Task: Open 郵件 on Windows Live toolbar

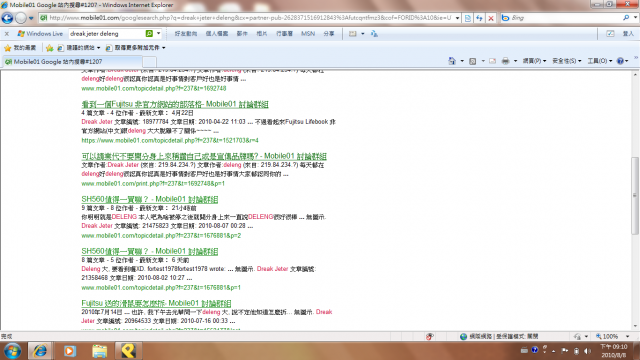Action: point(242,34)
